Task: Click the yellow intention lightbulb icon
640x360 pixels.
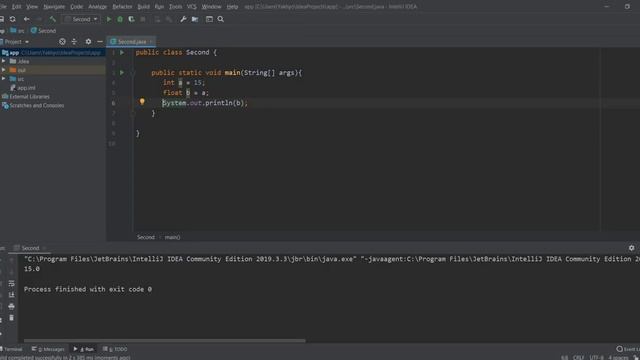Action: (142, 102)
